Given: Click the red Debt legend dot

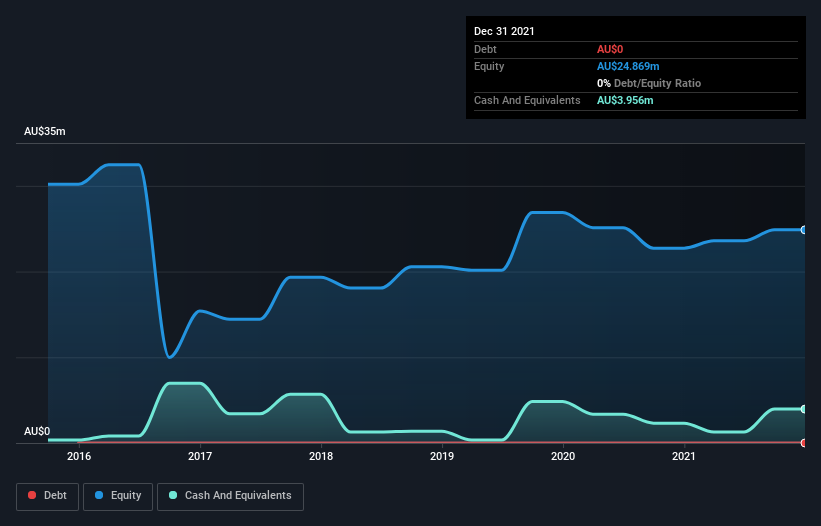Looking at the screenshot, I should [32, 495].
